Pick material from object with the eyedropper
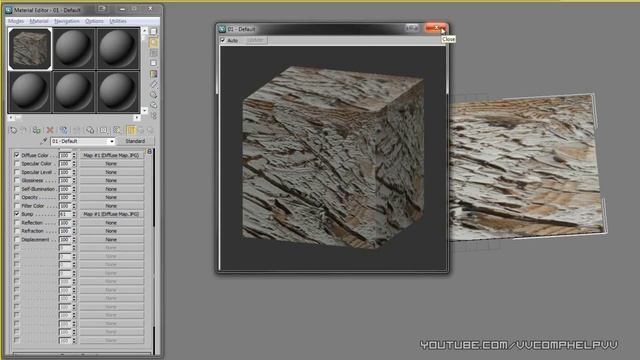 coord(44,141)
